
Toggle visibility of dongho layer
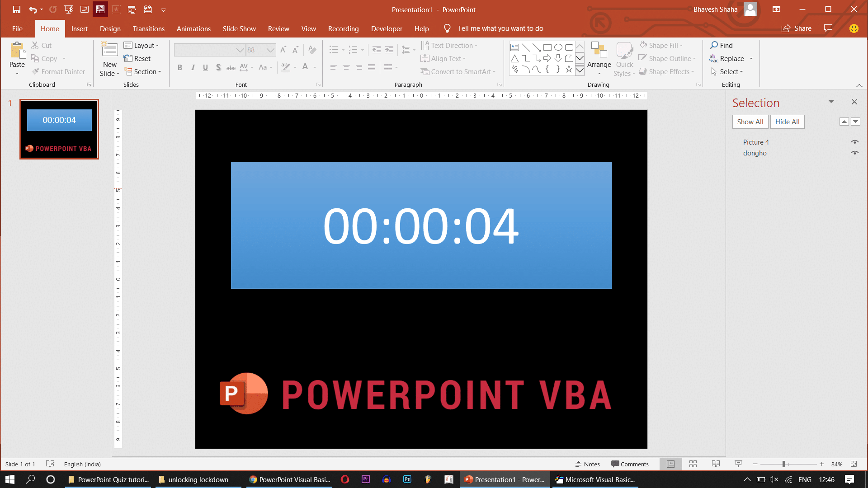point(855,153)
